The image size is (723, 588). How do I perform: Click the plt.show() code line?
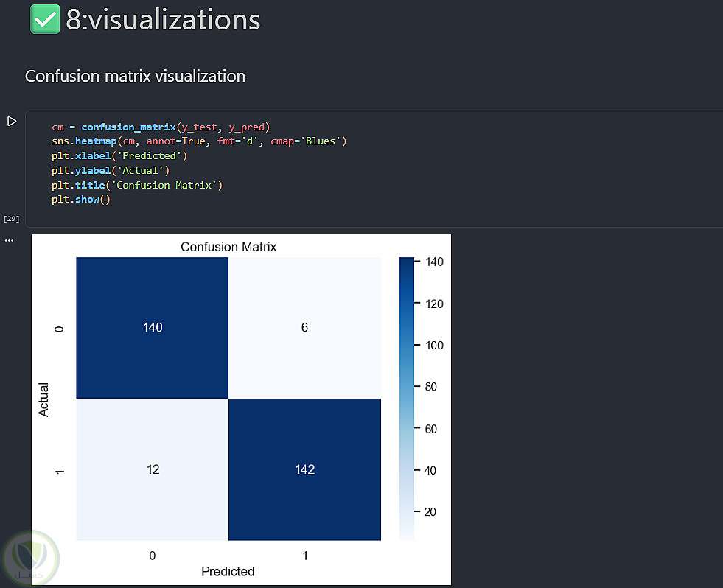(x=80, y=200)
